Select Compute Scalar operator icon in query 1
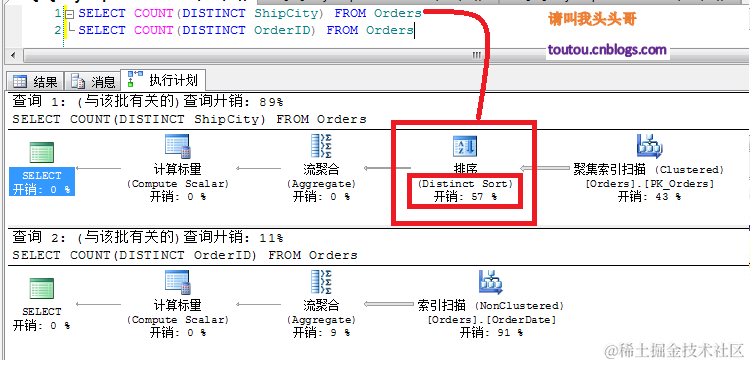 pyautogui.click(x=177, y=146)
